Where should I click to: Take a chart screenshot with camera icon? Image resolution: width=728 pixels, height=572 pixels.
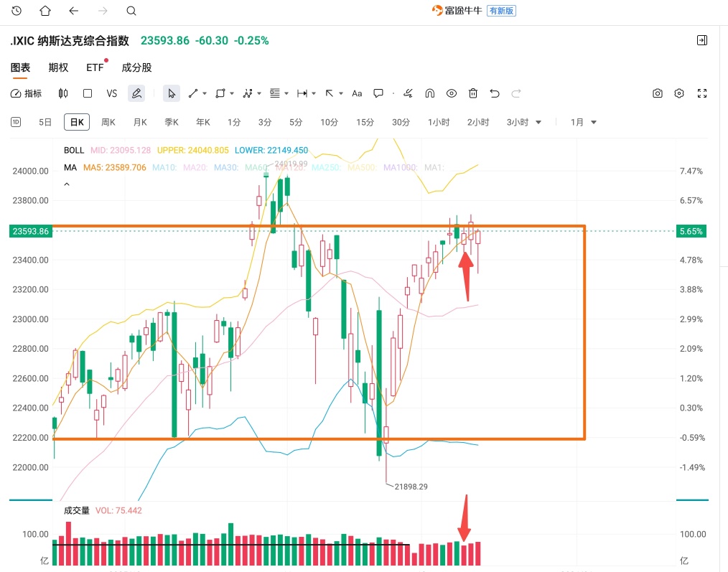[x=658, y=93]
